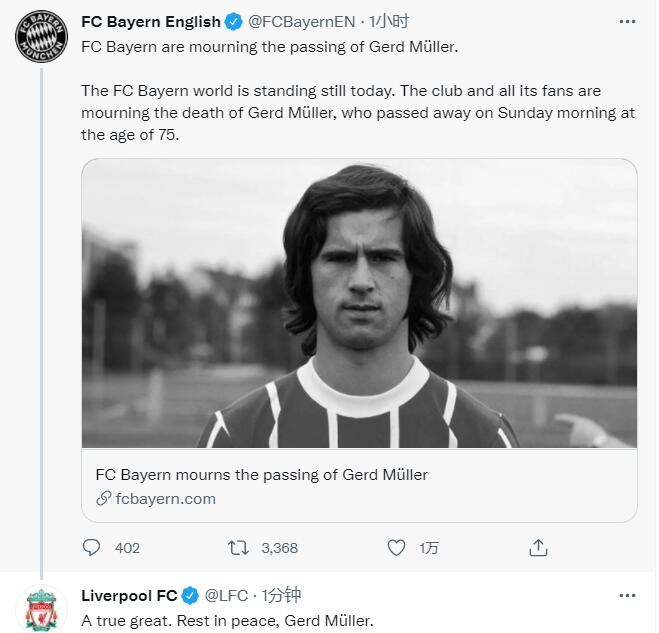Screen dimensions: 659x633
Task: Visit the @LFC handle
Action: (x=225, y=596)
